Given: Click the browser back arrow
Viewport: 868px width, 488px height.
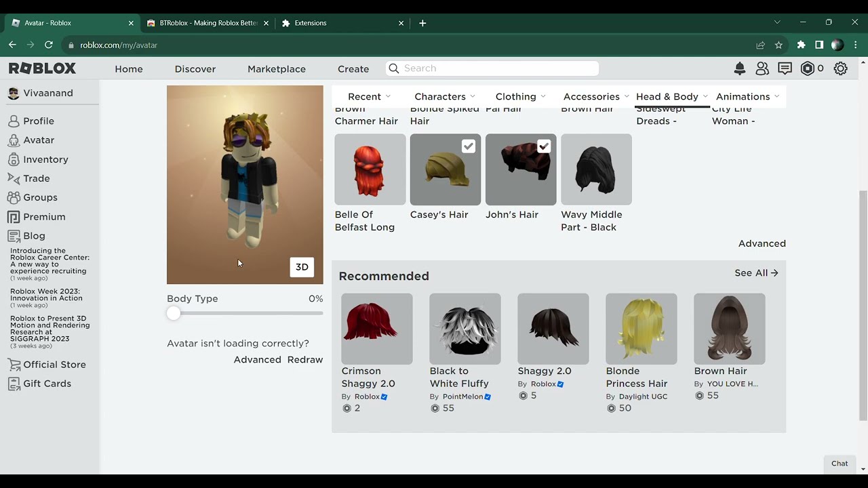Looking at the screenshot, I should [12, 45].
